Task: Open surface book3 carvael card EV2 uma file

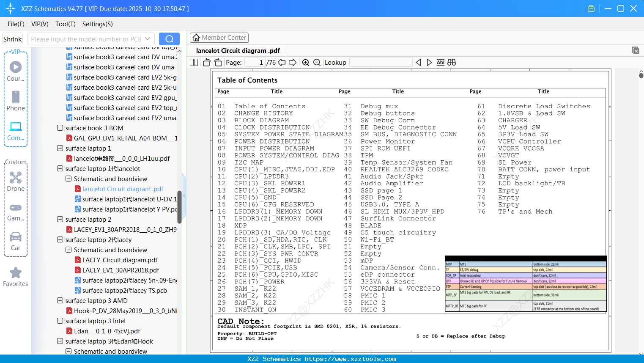Action: pyautogui.click(x=121, y=118)
